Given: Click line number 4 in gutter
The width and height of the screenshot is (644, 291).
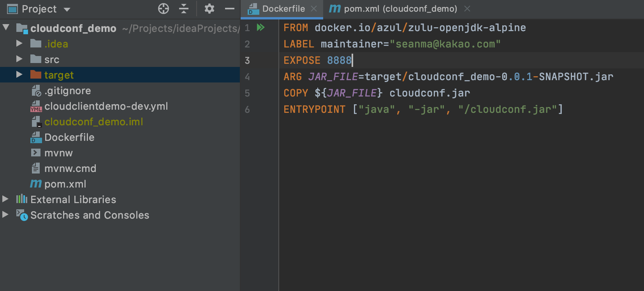Looking at the screenshot, I should click(247, 77).
